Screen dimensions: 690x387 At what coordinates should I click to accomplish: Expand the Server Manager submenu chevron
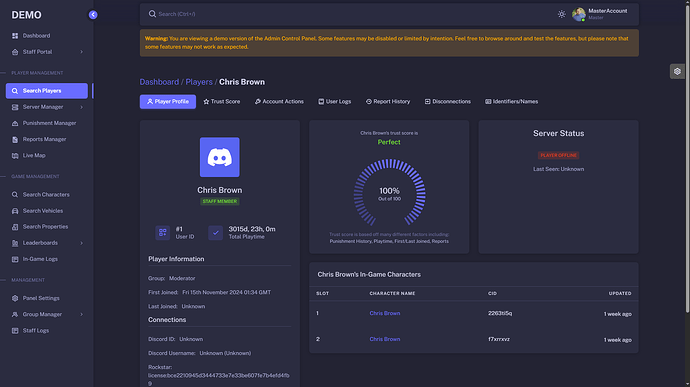tap(81, 107)
